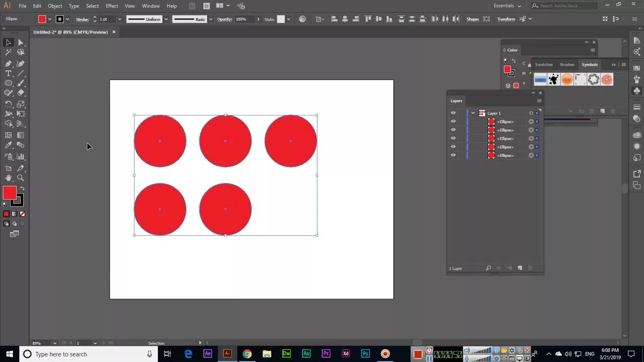
Task: Hide the topmost Ellipse sublayer's eye icon
Action: [453, 122]
